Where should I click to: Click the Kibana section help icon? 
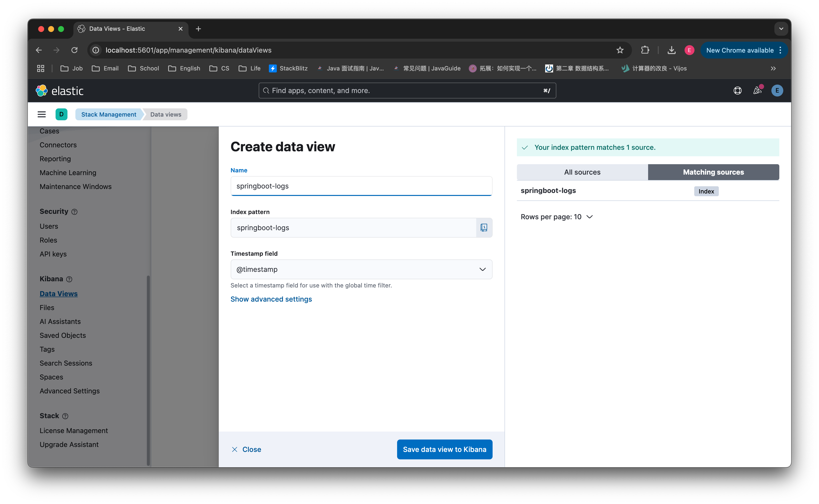tap(69, 279)
